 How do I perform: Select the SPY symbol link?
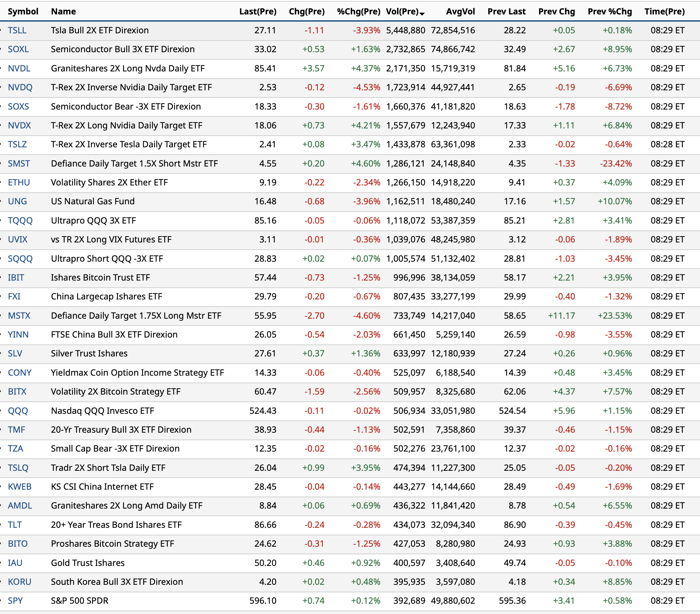click(x=15, y=601)
